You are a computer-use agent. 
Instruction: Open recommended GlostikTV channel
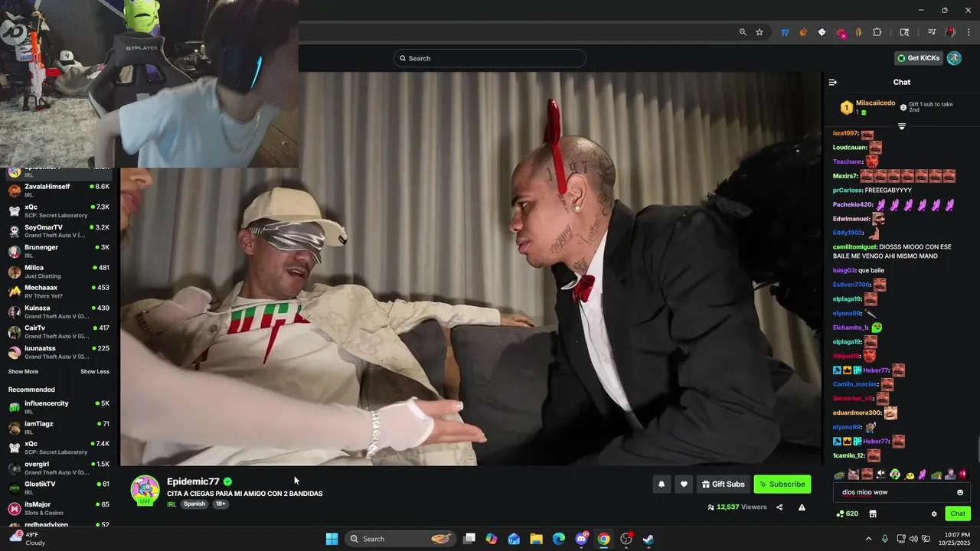tap(59, 488)
